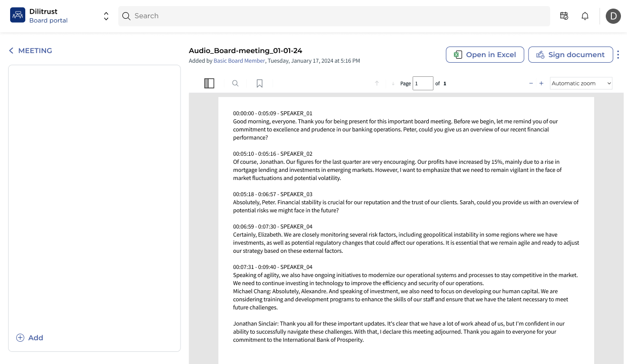Open the calendar schedule icon
Screen dimensions: 627x364
tap(564, 16)
